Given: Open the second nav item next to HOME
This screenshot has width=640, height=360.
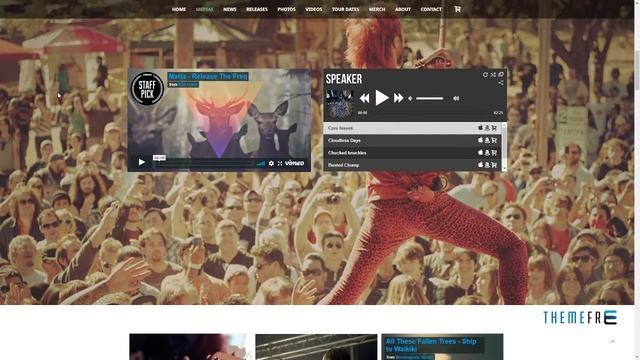Looking at the screenshot, I should tap(204, 9).
